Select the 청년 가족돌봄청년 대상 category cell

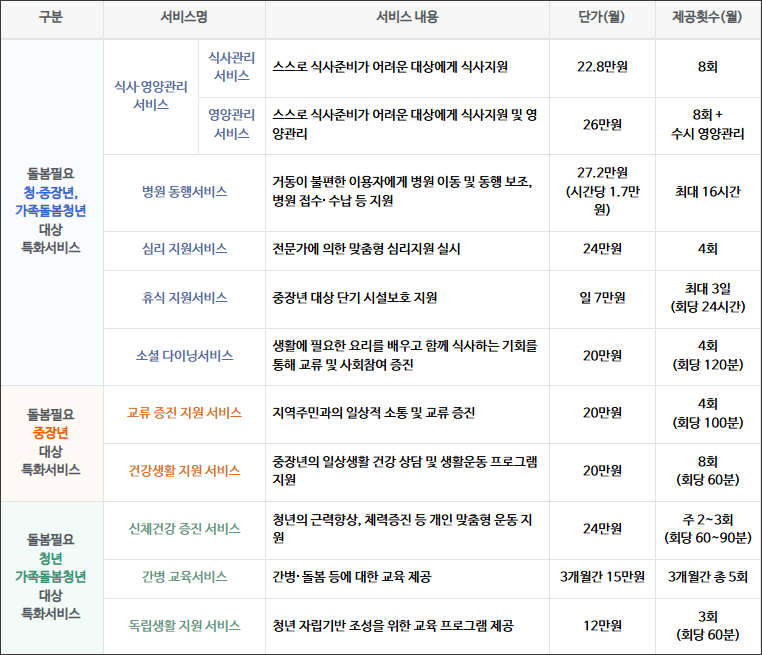click(x=51, y=576)
